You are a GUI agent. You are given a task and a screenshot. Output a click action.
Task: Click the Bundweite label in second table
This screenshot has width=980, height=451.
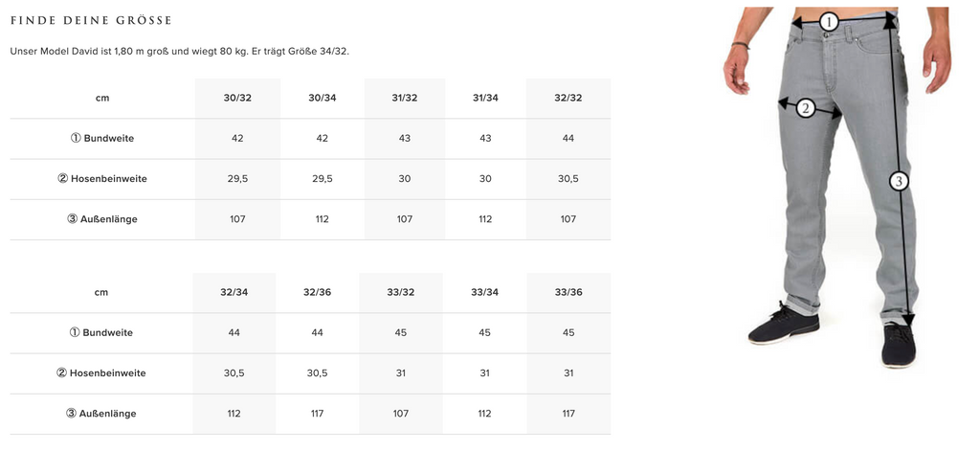(x=101, y=333)
